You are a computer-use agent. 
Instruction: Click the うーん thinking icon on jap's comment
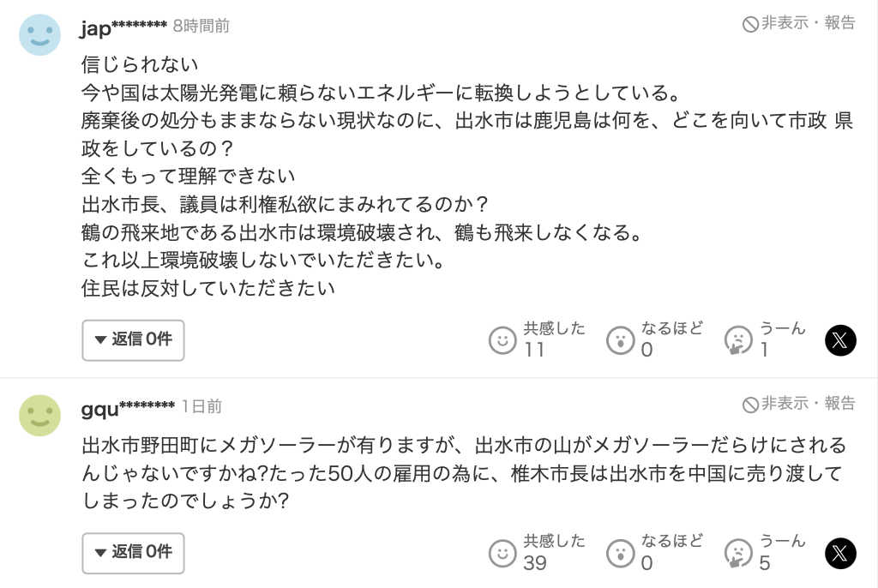pos(737,340)
